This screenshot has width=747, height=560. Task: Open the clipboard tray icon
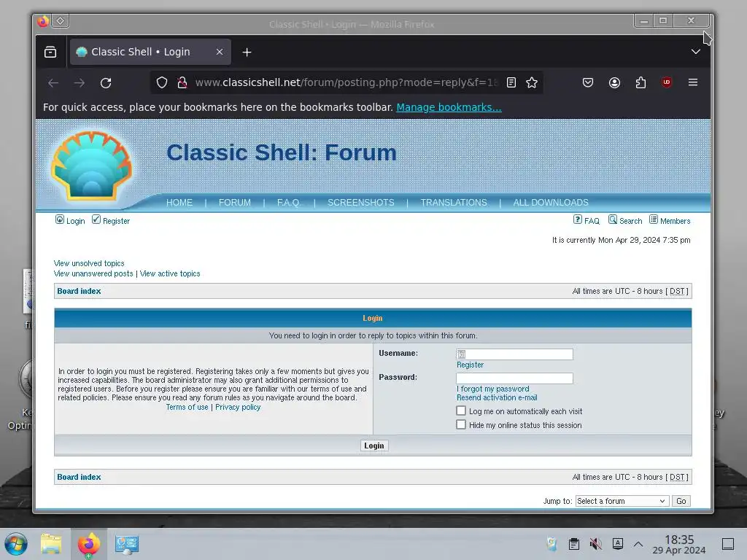pyautogui.click(x=574, y=544)
